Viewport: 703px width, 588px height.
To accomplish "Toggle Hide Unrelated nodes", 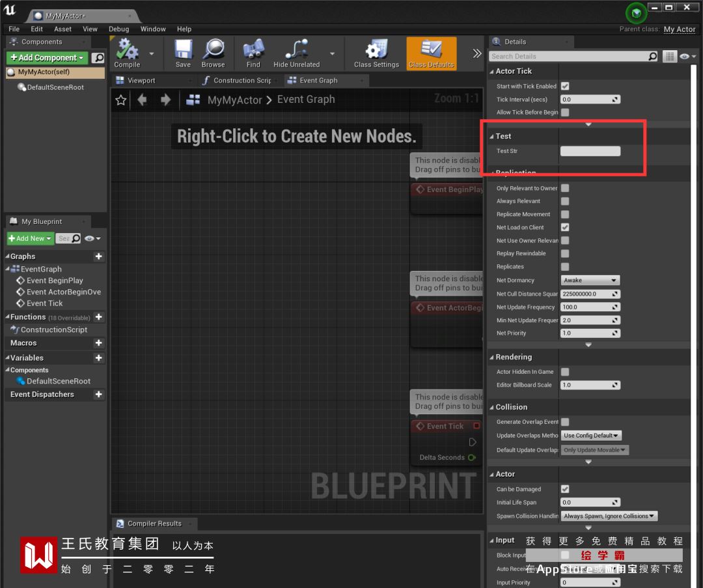I will (296, 53).
